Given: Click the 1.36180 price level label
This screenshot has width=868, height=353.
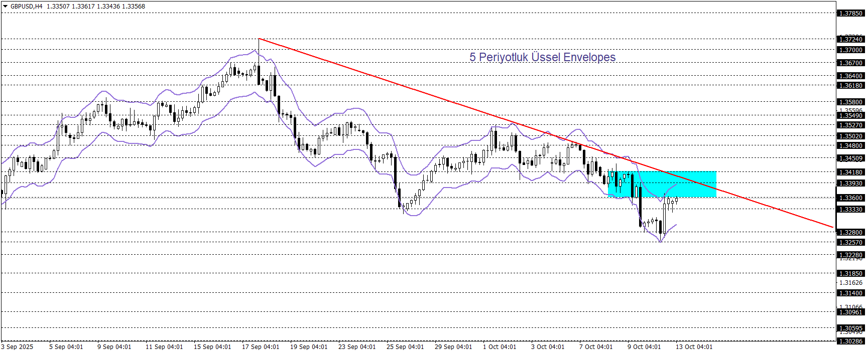Looking at the screenshot, I should (850, 86).
